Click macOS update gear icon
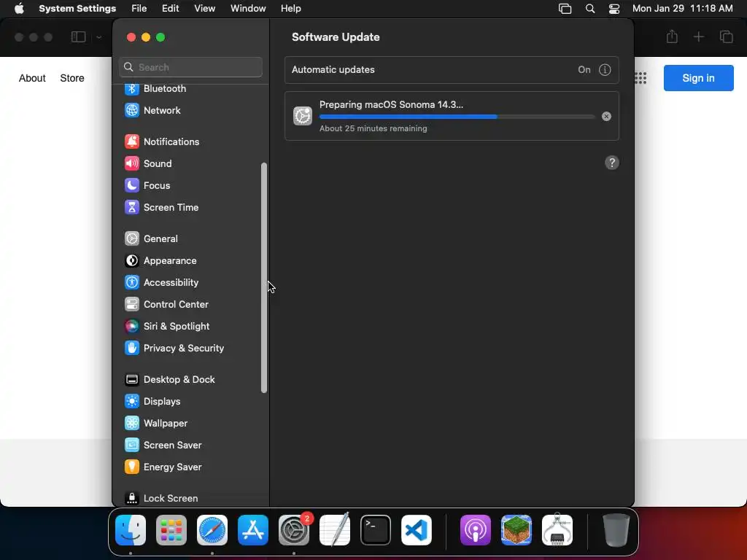The image size is (747, 560). [x=303, y=116]
